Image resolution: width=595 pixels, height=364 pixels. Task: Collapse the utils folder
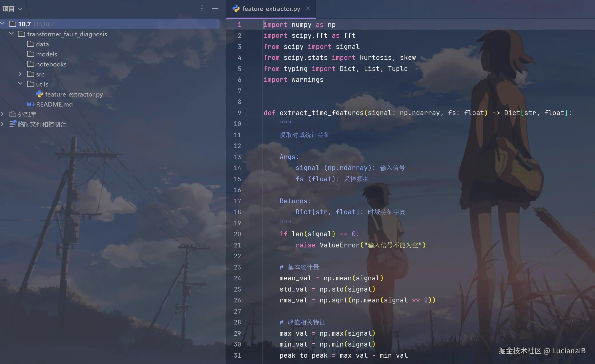20,84
